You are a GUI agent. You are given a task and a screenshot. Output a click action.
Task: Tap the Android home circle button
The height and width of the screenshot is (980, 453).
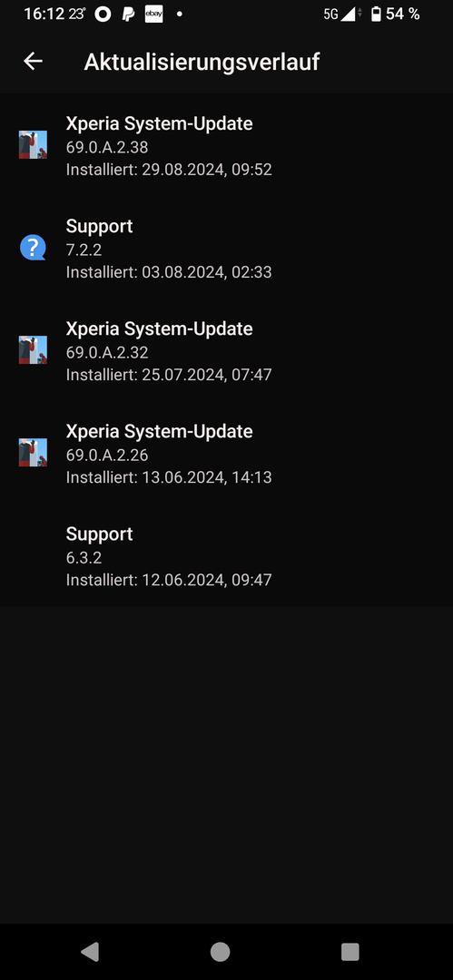click(221, 951)
